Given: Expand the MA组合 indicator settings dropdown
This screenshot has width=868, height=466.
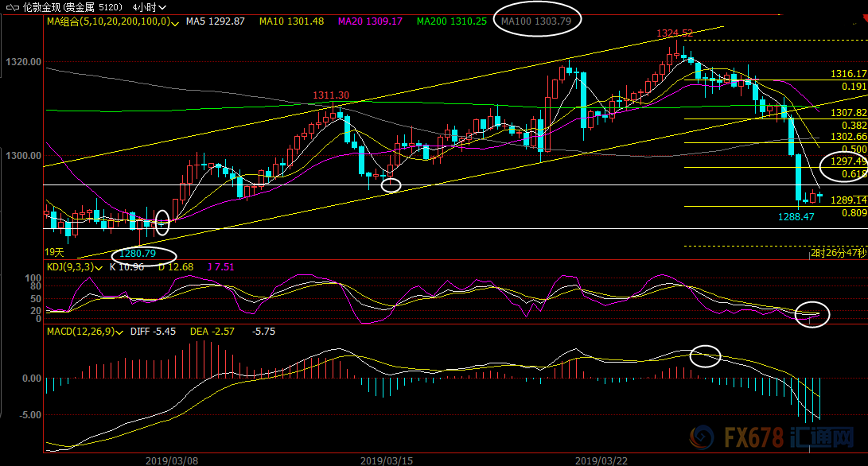Looking at the screenshot, I should pos(175,23).
